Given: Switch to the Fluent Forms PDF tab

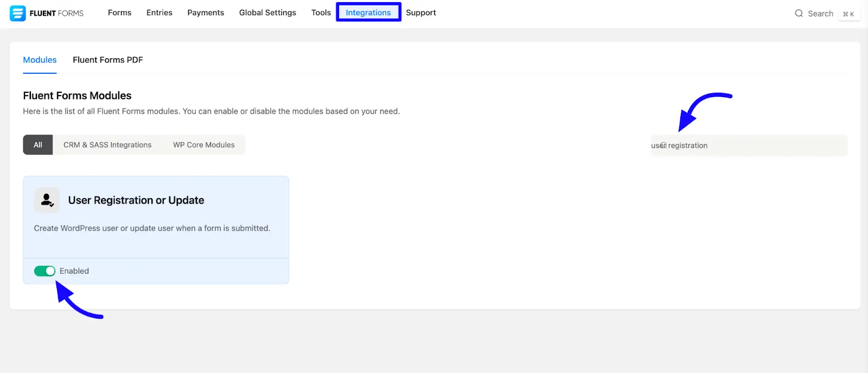Looking at the screenshot, I should tap(108, 60).
